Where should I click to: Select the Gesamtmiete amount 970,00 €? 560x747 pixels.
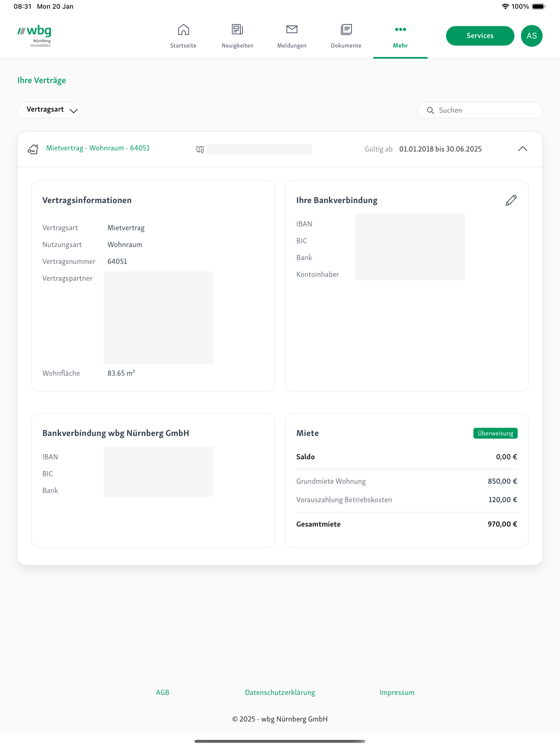[x=502, y=524]
